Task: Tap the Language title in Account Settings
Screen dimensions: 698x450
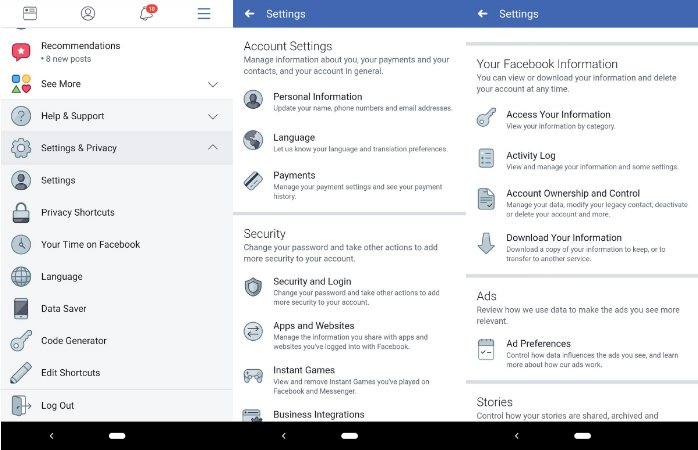Action: tap(294, 138)
